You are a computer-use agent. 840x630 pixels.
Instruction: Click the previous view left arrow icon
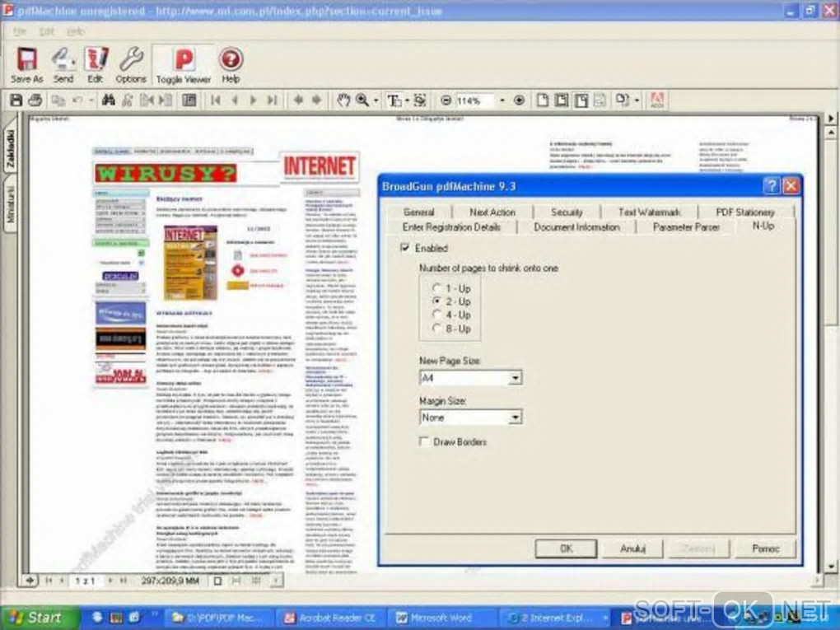[x=298, y=100]
